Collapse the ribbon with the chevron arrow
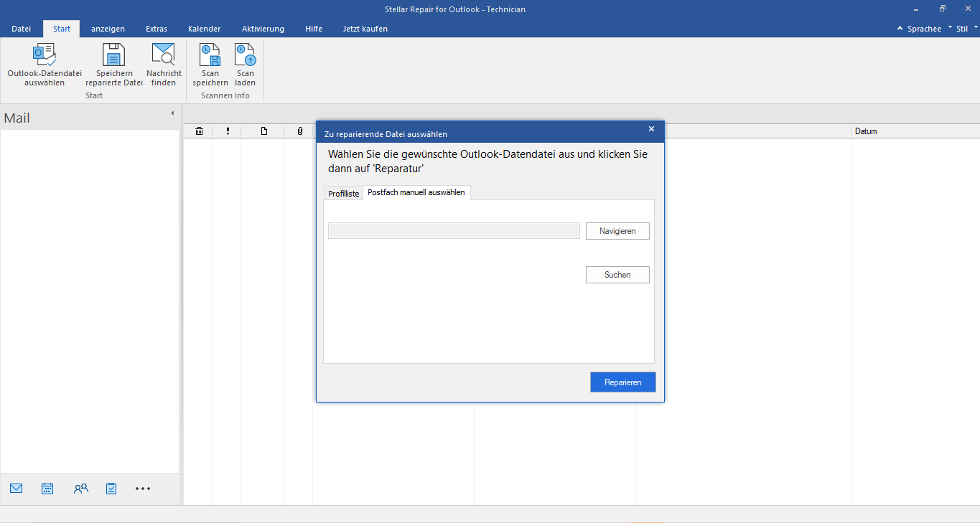 point(899,28)
